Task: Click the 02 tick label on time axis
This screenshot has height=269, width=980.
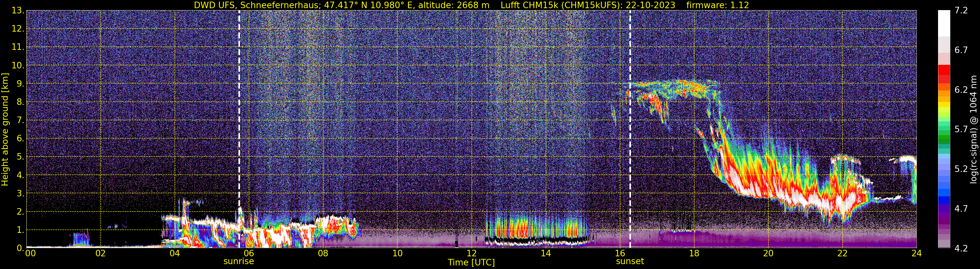Action: (101, 253)
